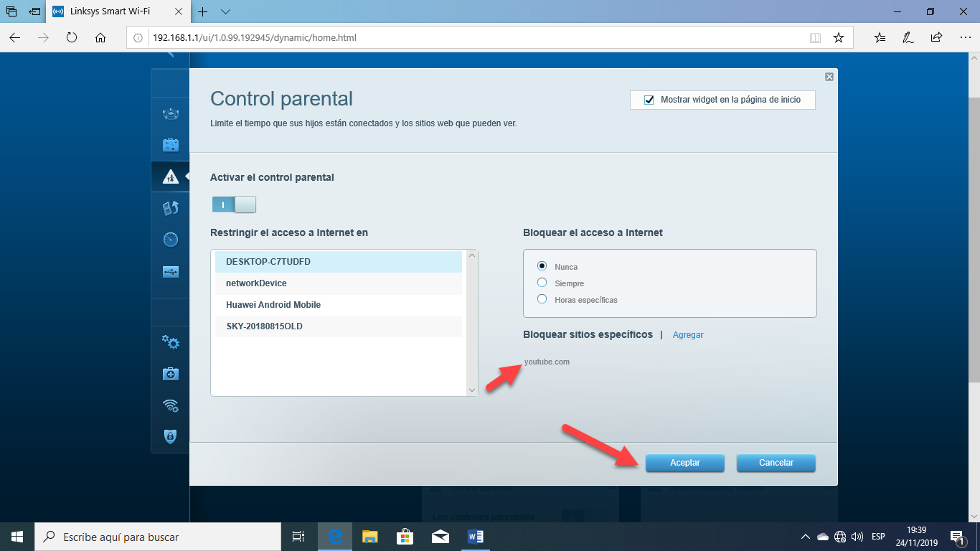This screenshot has width=980, height=551.
Task: Switch to the Linksys Smart Wi-Fi tab
Action: (114, 12)
